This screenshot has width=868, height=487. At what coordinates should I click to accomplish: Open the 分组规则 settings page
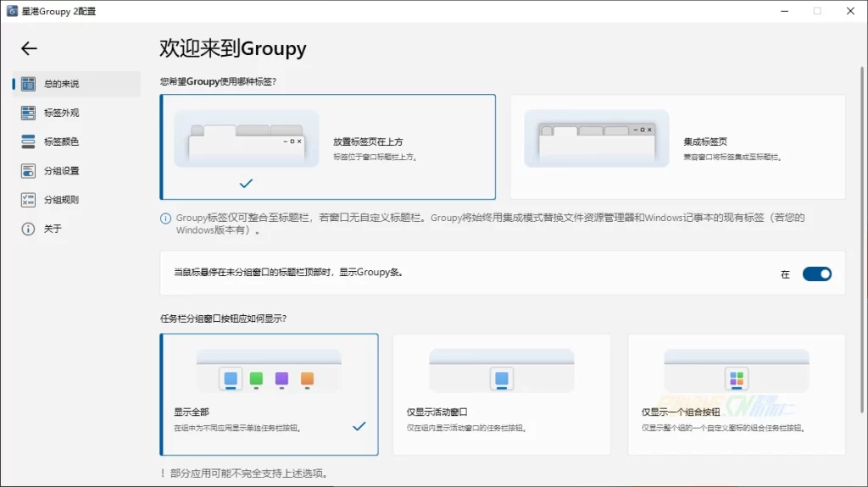coord(62,200)
